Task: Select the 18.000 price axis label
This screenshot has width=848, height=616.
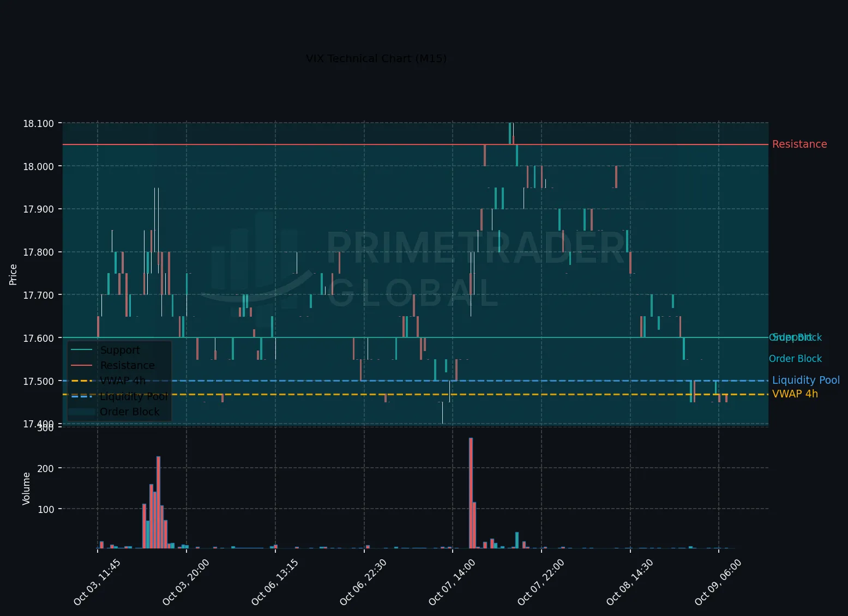Action: point(38,166)
